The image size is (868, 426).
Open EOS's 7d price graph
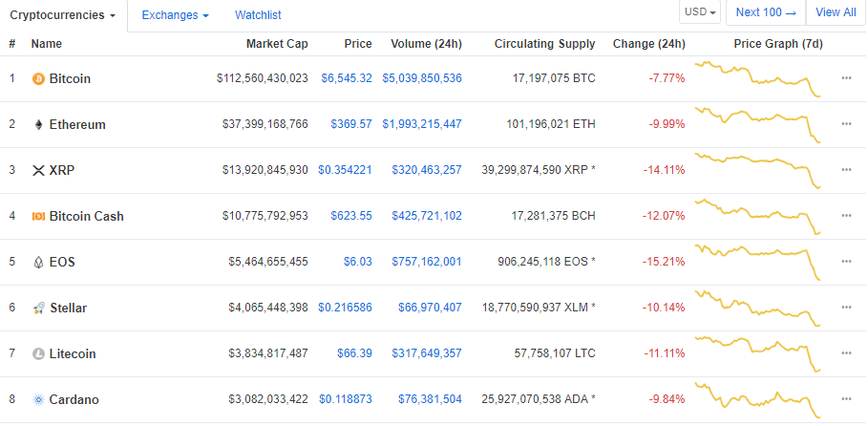[758, 262]
